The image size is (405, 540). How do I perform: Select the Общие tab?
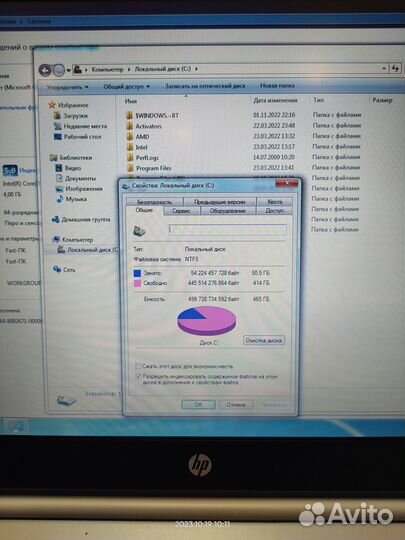click(x=144, y=210)
